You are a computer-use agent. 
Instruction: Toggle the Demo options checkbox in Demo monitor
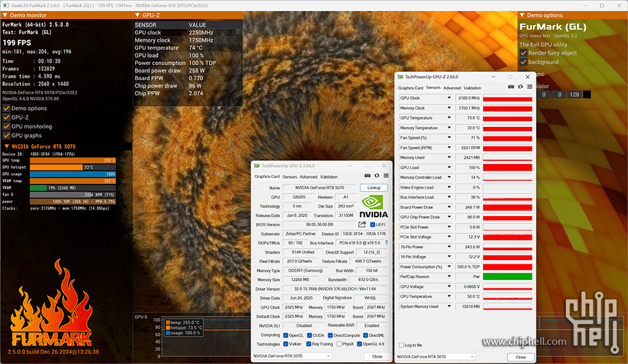(x=6, y=108)
